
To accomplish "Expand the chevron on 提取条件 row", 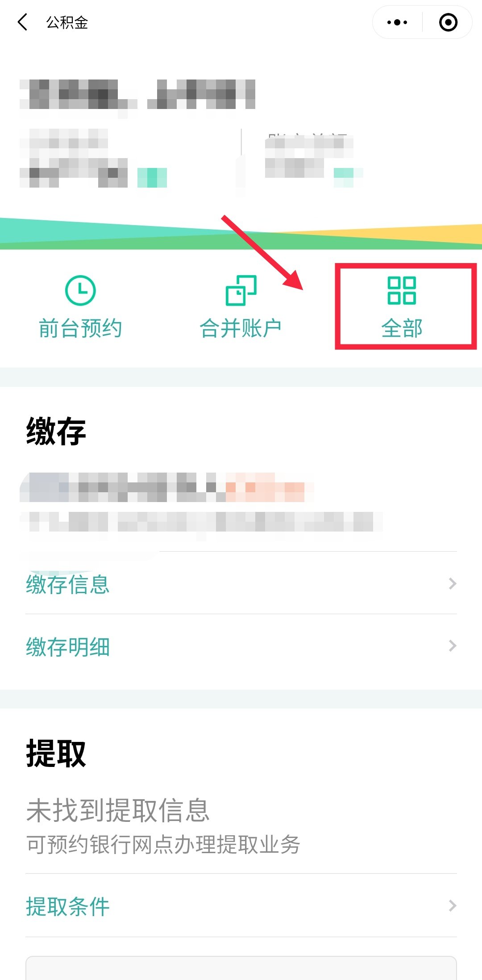I will click(453, 906).
